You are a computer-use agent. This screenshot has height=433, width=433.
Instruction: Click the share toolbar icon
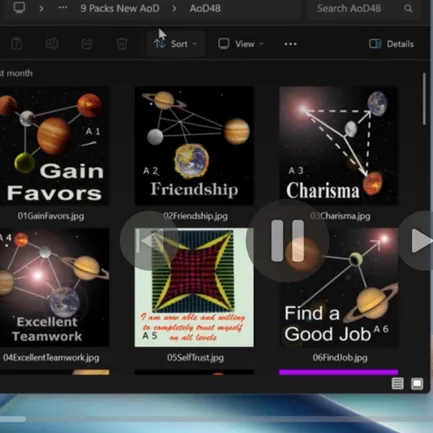[x=87, y=44]
